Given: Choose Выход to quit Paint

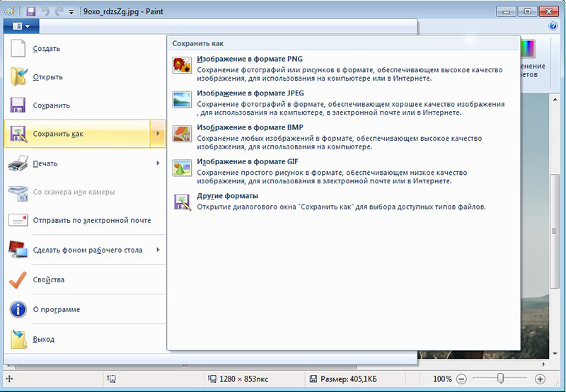Looking at the screenshot, I should [x=85, y=340].
